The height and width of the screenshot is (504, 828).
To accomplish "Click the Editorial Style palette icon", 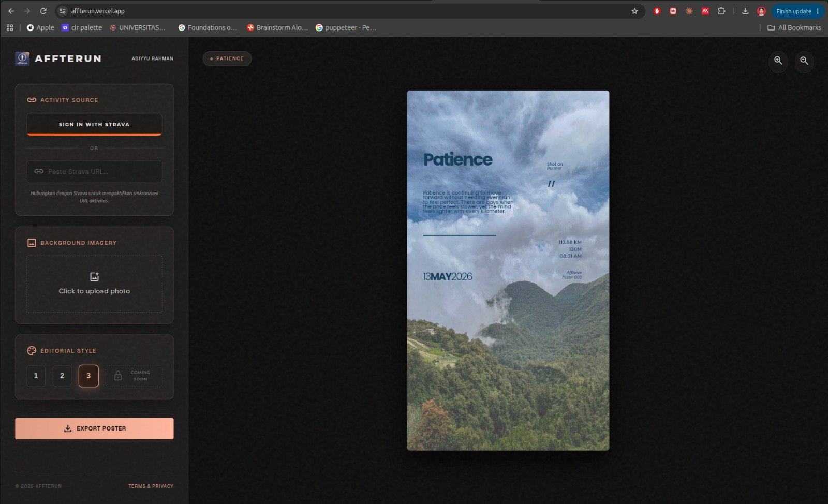I will [32, 351].
